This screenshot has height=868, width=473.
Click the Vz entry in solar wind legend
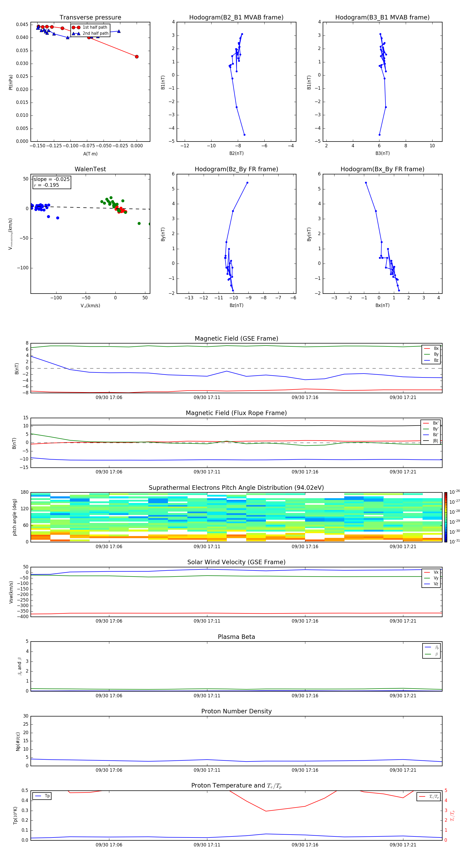coord(431,584)
